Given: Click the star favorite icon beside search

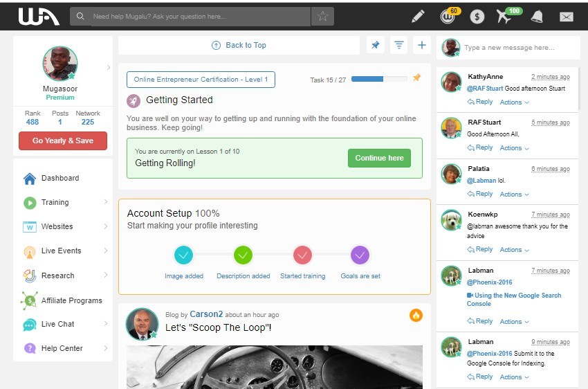Looking at the screenshot, I should click(322, 16).
